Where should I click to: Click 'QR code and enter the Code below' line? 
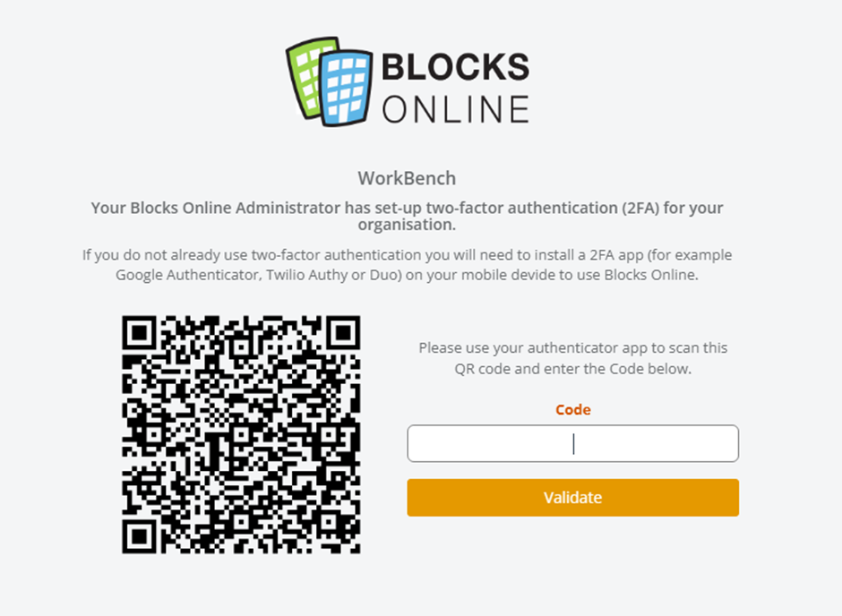click(573, 369)
